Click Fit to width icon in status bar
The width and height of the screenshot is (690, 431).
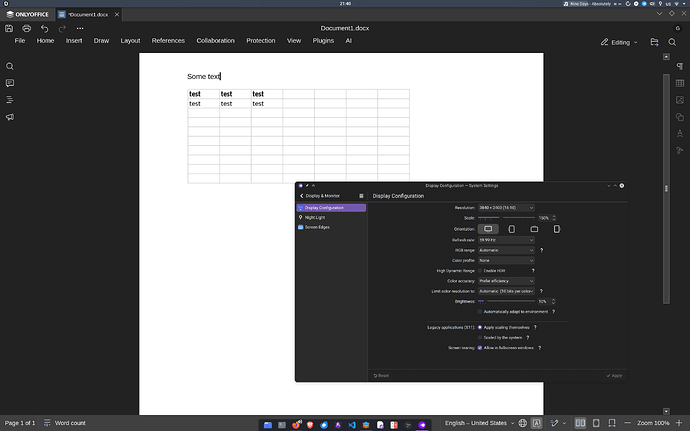coord(612,423)
